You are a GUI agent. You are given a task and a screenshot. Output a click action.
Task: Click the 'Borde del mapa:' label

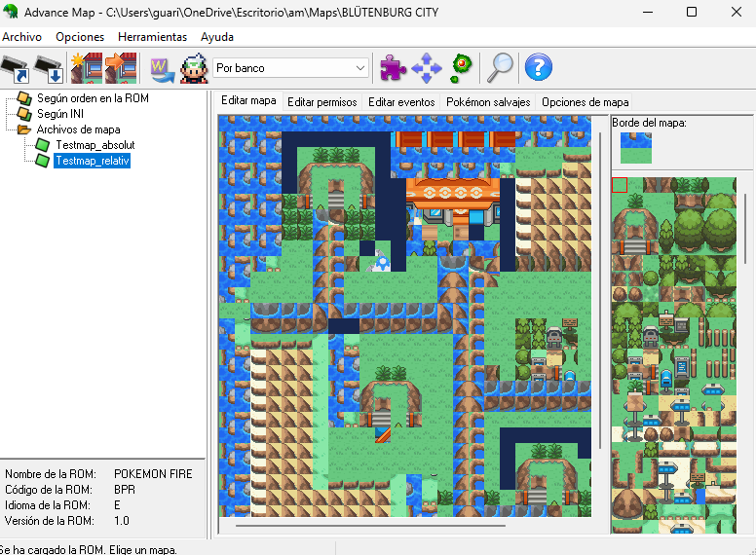click(x=649, y=123)
